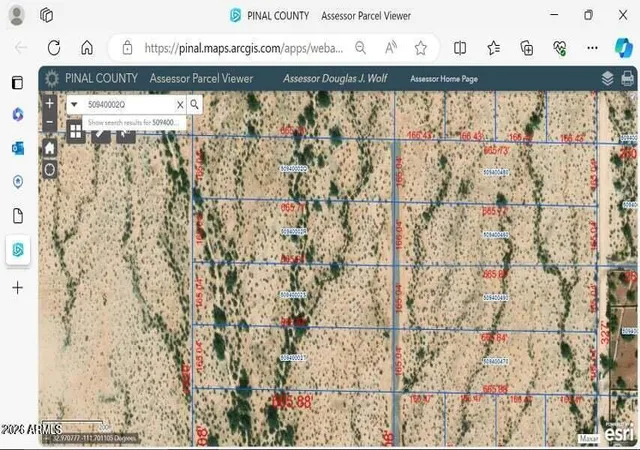Open the browser profile avatar

pos(17,16)
